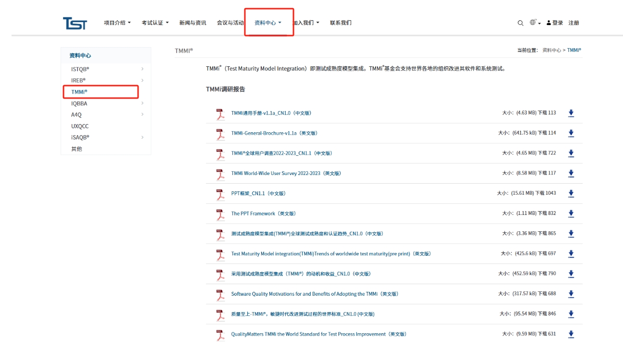The height and width of the screenshot is (364, 623).
Task: Click PDF icon beside TMMi World-Wide User Survey
Action: tap(220, 174)
